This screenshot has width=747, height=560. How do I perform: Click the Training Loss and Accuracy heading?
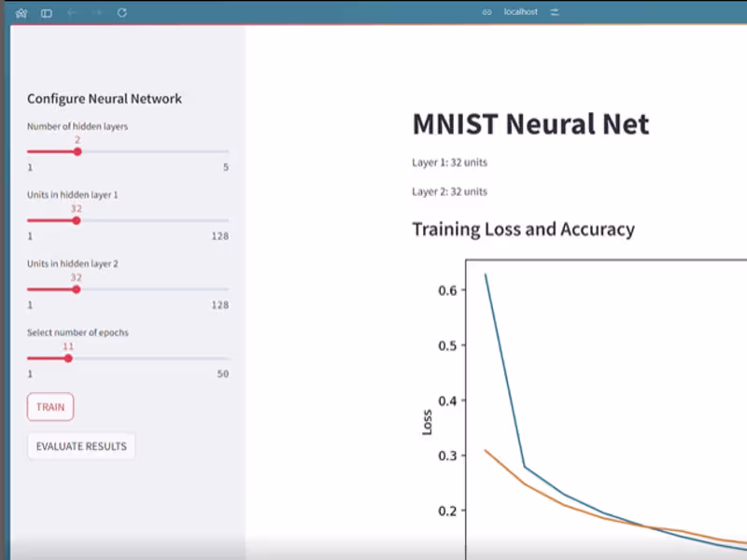(524, 229)
